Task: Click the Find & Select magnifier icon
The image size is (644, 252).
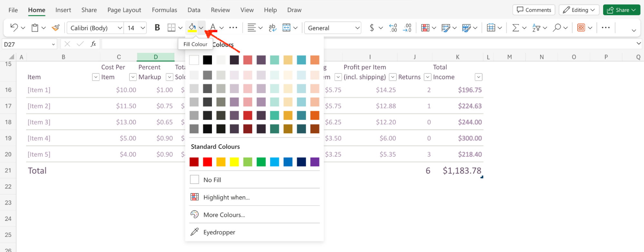Action: coord(556,28)
